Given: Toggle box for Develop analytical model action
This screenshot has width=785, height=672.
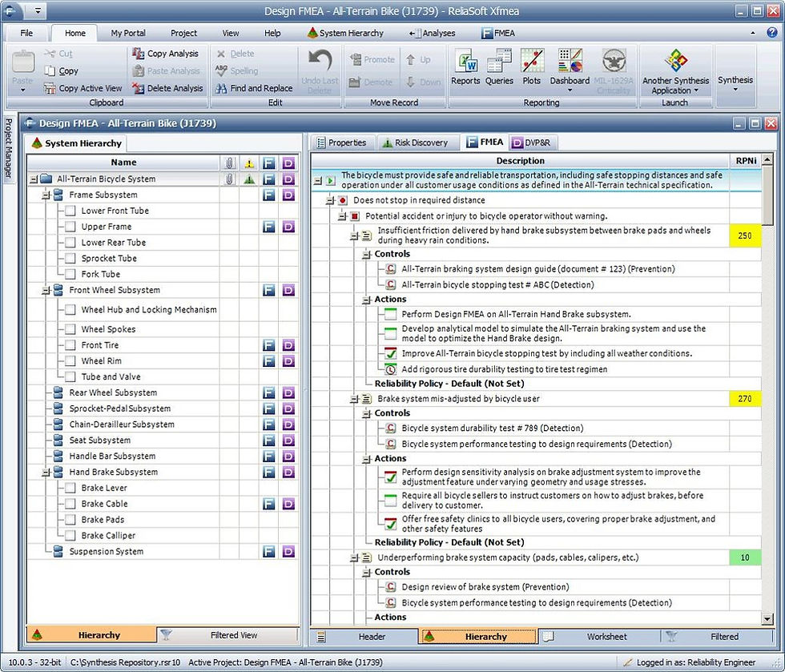Looking at the screenshot, I should pyautogui.click(x=391, y=333).
